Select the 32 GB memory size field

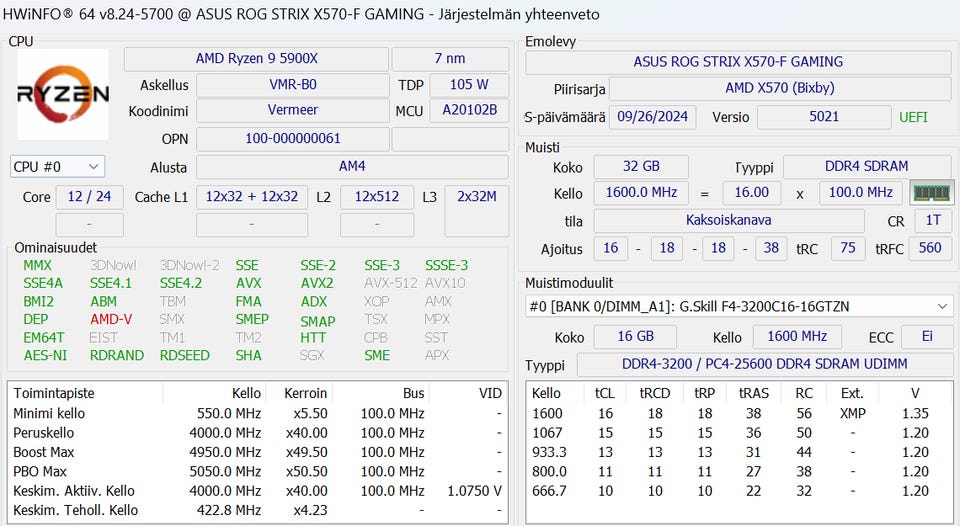(x=640, y=167)
